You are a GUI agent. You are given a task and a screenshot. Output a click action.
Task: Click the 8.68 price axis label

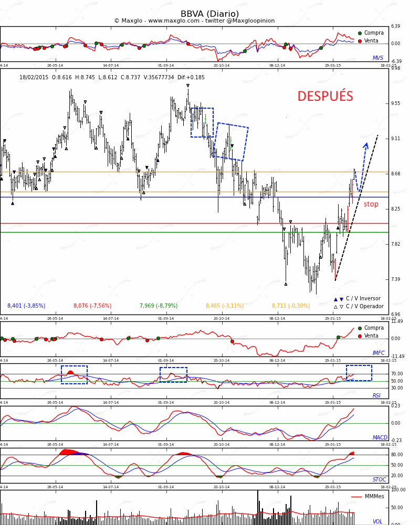click(395, 174)
